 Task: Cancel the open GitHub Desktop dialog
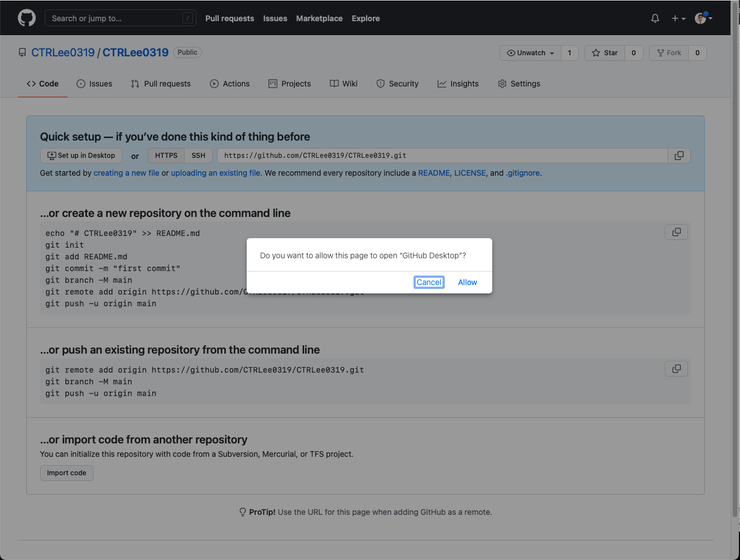coord(429,282)
